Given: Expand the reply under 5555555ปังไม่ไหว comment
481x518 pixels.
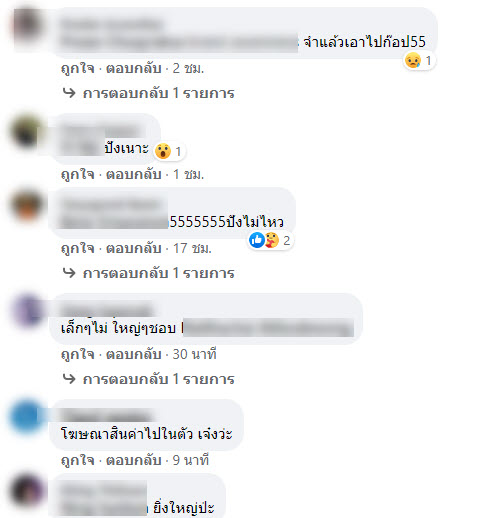Looking at the screenshot, I should pyautogui.click(x=149, y=273).
